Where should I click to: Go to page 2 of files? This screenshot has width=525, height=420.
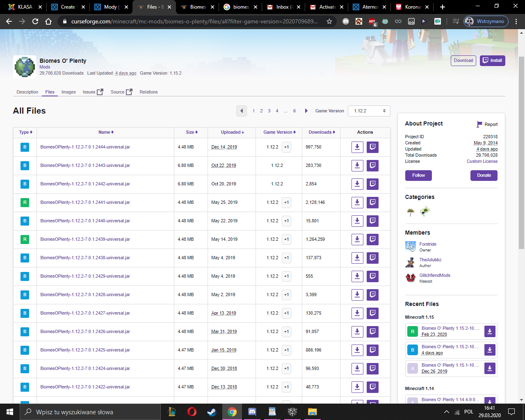tap(261, 111)
